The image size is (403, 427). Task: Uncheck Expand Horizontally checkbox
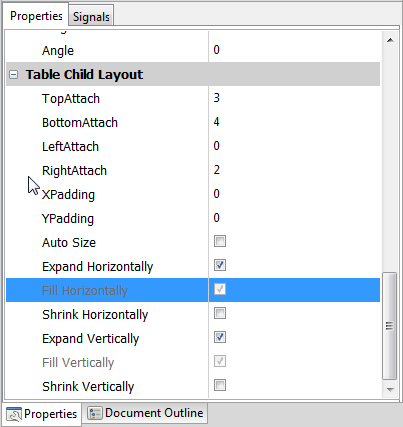coord(220,265)
